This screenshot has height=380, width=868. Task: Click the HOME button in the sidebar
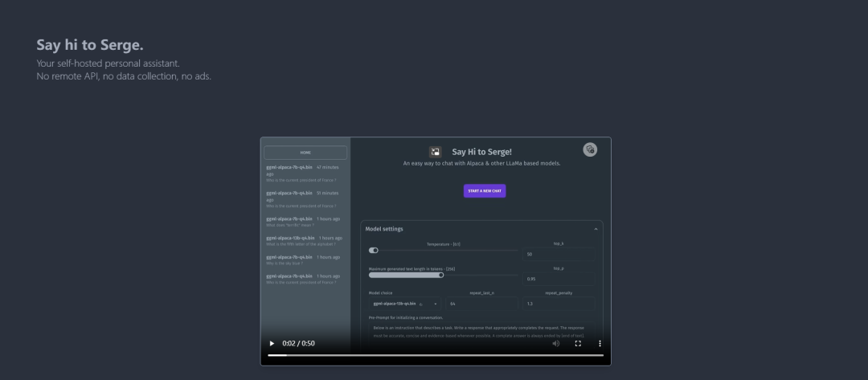pos(305,153)
